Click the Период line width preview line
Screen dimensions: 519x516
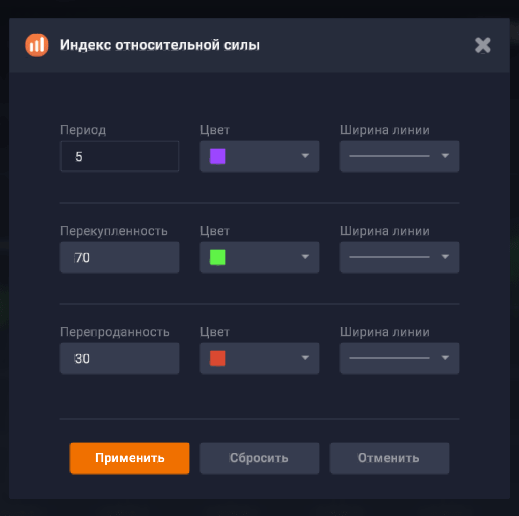click(389, 156)
